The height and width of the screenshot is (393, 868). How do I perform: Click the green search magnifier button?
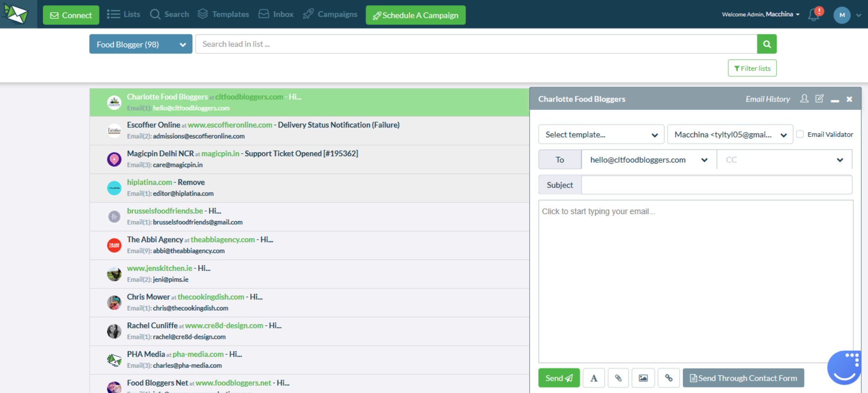(x=767, y=44)
